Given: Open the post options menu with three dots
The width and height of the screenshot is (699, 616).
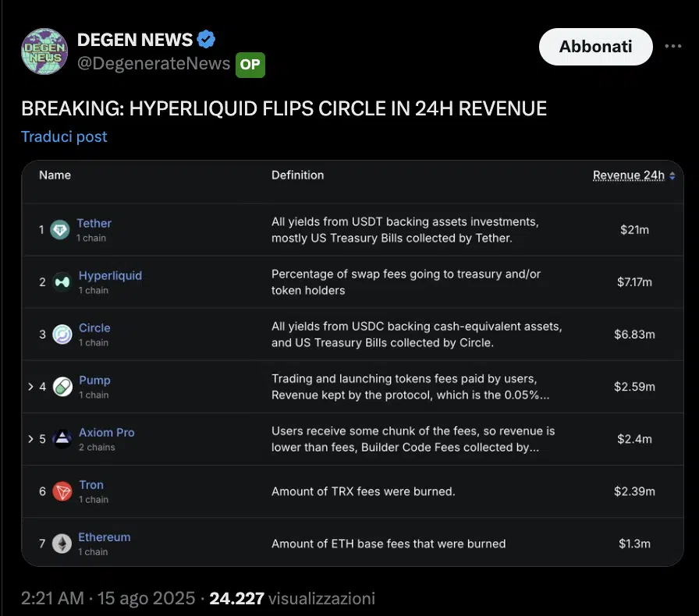Looking at the screenshot, I should tap(674, 46).
